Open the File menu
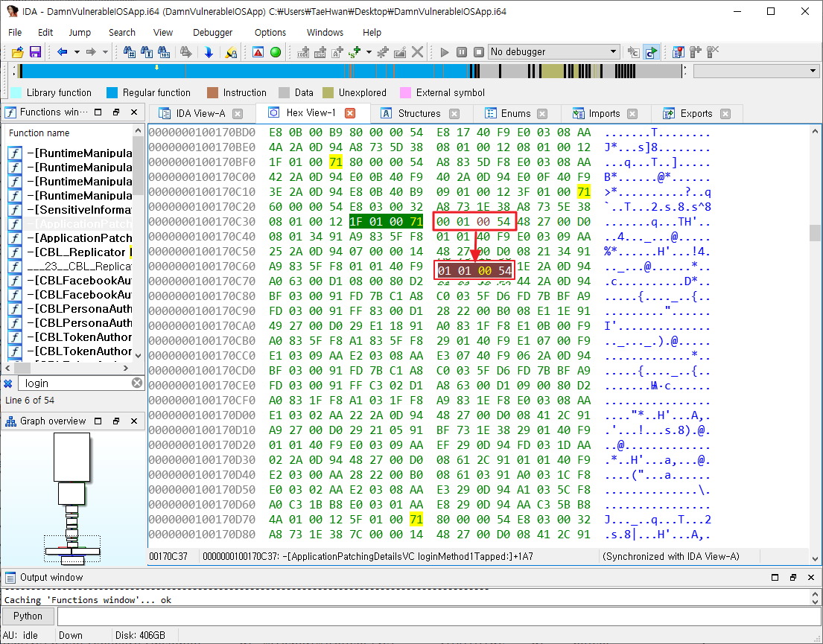The height and width of the screenshot is (644, 823). coord(15,33)
